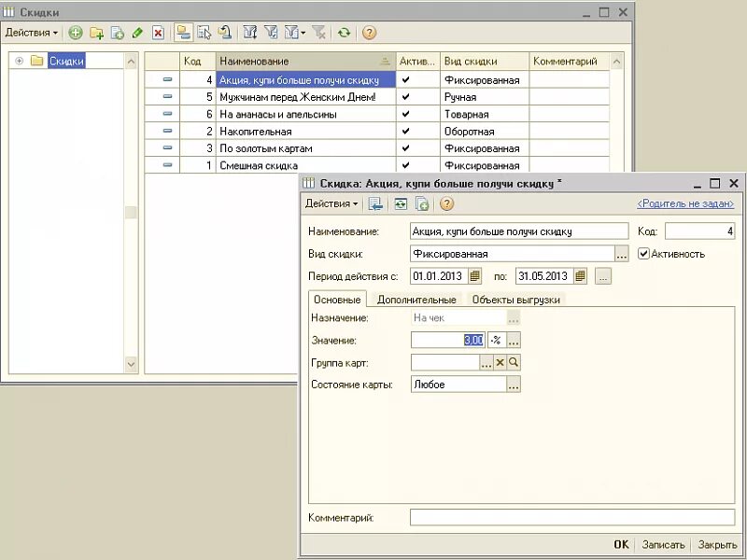The width and height of the screenshot is (747, 560).
Task: Click active checkmark in Мужчинам перед Женским Днем row
Action: [x=405, y=97]
